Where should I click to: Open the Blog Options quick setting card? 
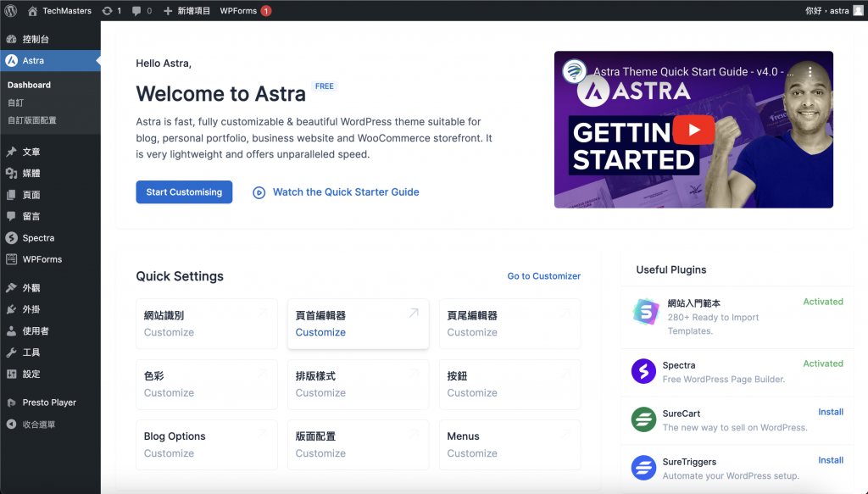tap(207, 445)
